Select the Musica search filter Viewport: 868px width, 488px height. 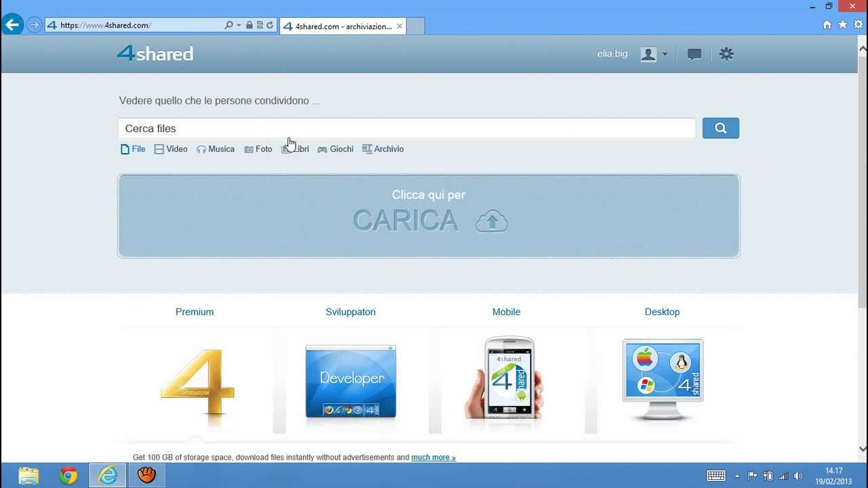click(x=216, y=149)
